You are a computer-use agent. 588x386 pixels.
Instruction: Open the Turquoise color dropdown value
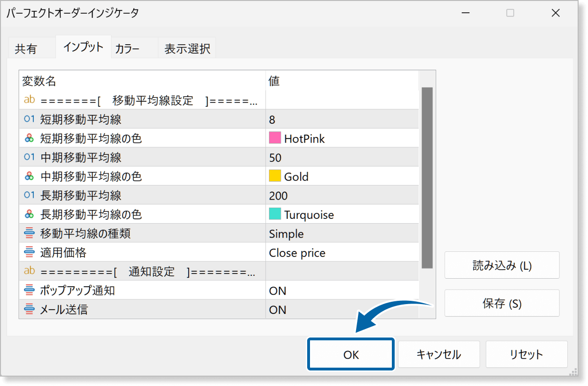point(342,215)
